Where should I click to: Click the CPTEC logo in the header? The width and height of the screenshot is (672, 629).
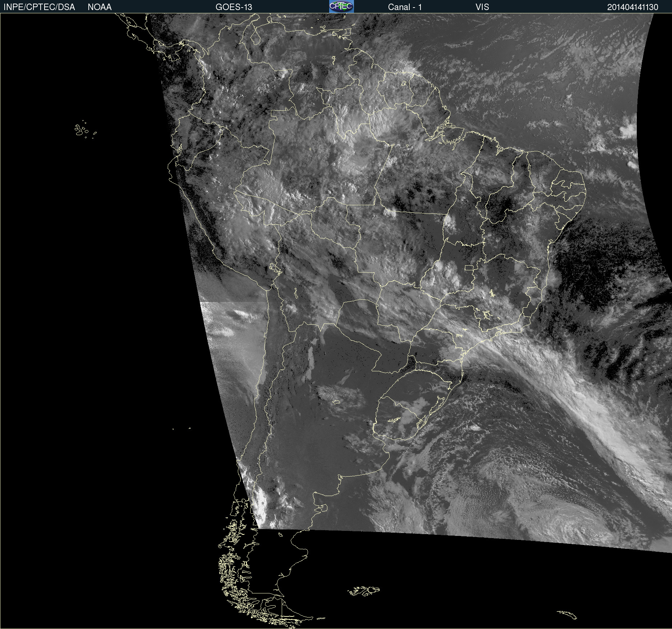[x=341, y=6]
